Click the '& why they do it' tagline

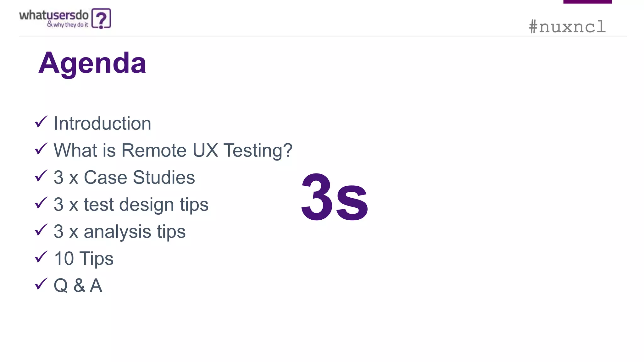click(x=68, y=25)
